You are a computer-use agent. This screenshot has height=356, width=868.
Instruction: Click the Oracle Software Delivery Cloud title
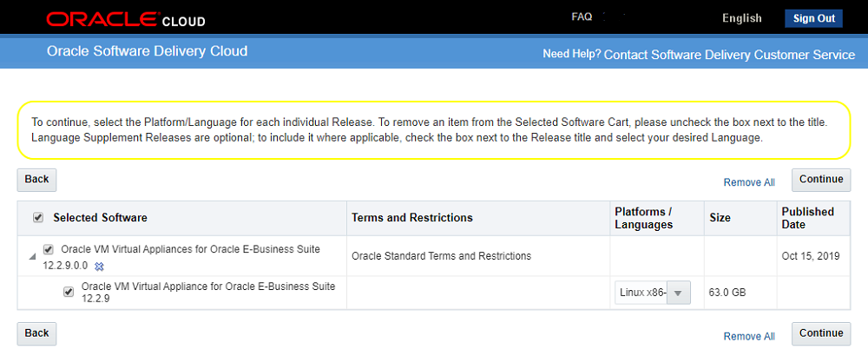coord(147,51)
